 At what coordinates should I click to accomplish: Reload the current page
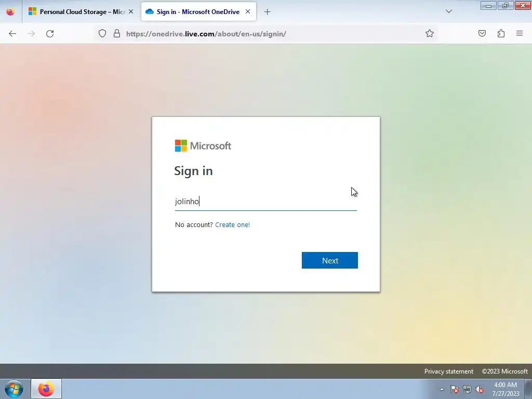[x=50, y=34]
